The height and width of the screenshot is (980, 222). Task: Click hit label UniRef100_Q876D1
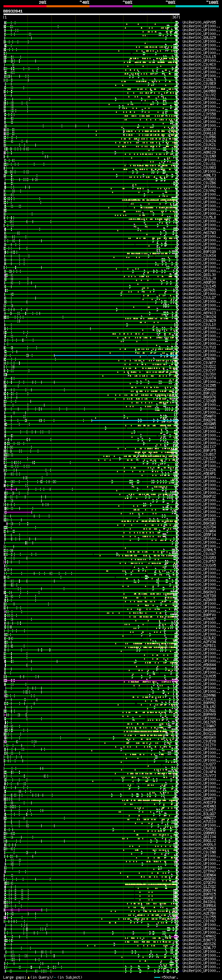coord(199,290)
